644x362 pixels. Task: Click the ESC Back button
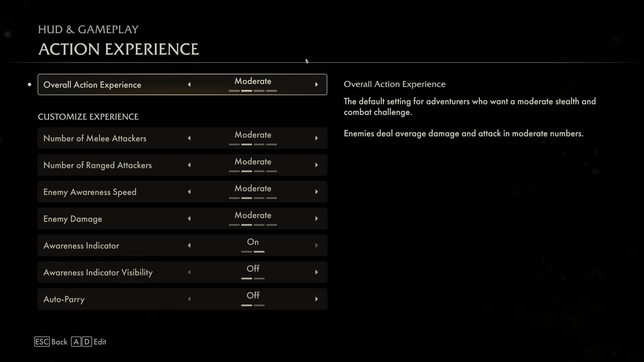(x=51, y=342)
